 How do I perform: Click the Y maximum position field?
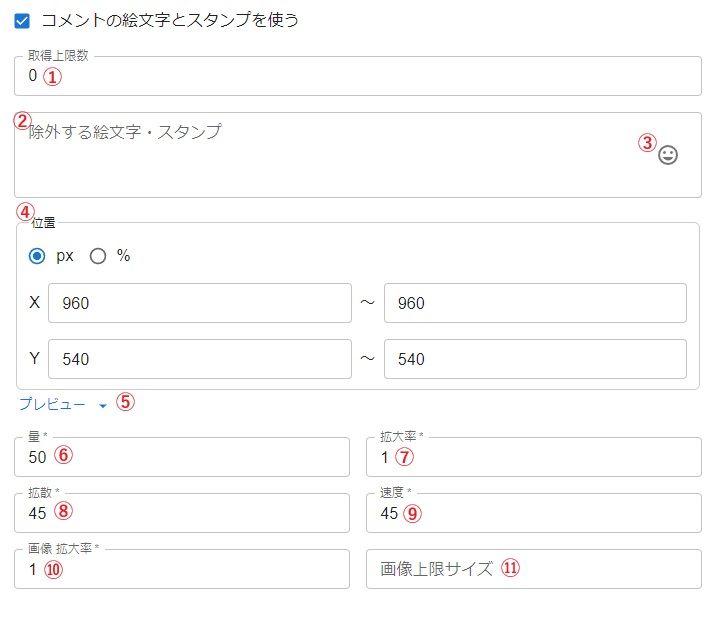pyautogui.click(x=535, y=359)
